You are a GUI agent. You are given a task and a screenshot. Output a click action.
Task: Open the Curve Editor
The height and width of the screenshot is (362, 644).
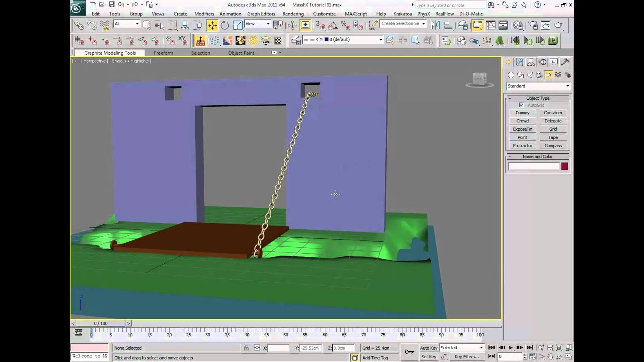coord(490,25)
